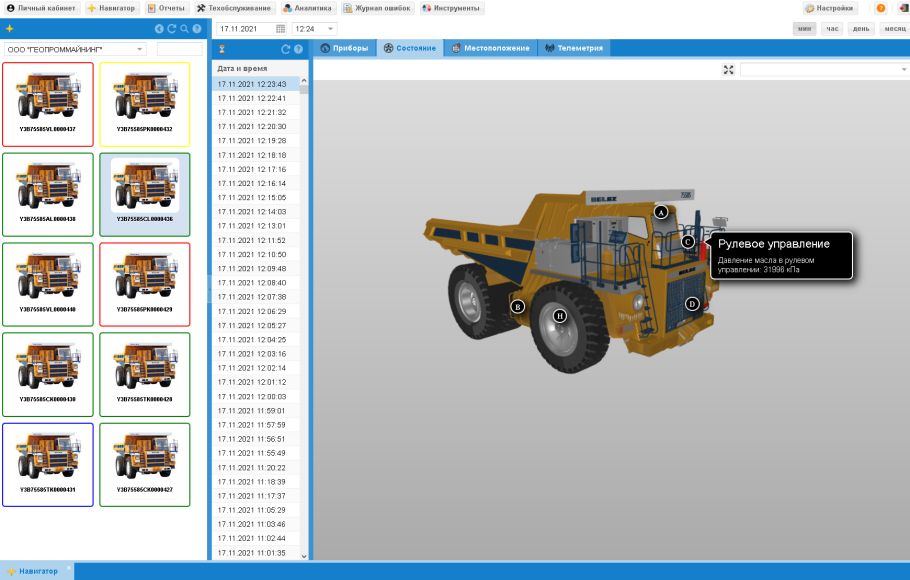Open the Техобслуживание menu
This screenshot has height=580, width=910.
click(x=233, y=8)
